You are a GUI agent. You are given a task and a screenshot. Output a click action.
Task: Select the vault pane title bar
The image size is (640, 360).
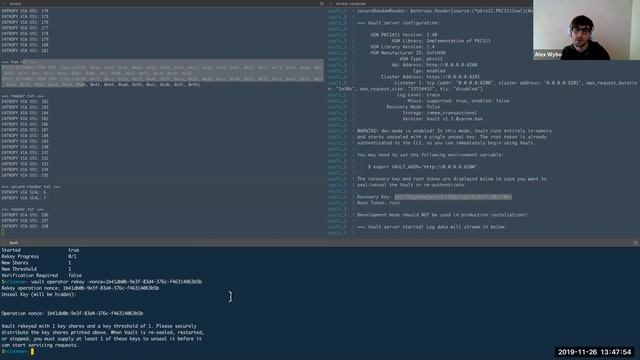tap(320, 242)
